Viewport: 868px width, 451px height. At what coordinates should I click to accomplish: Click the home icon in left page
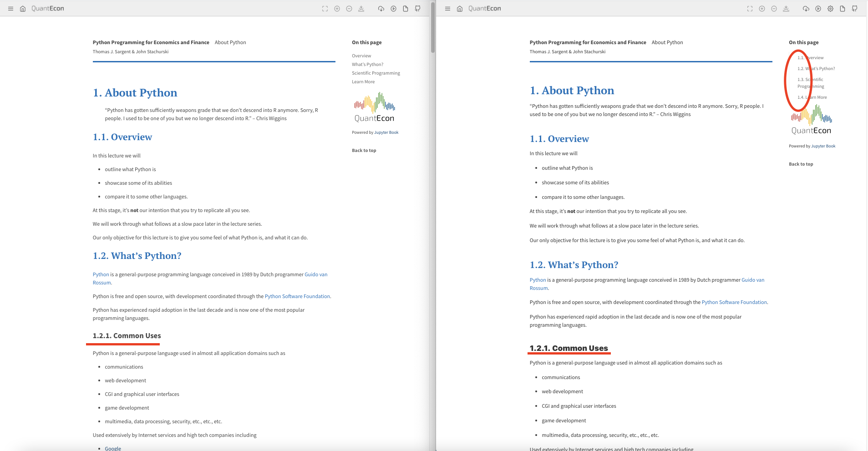23,9
